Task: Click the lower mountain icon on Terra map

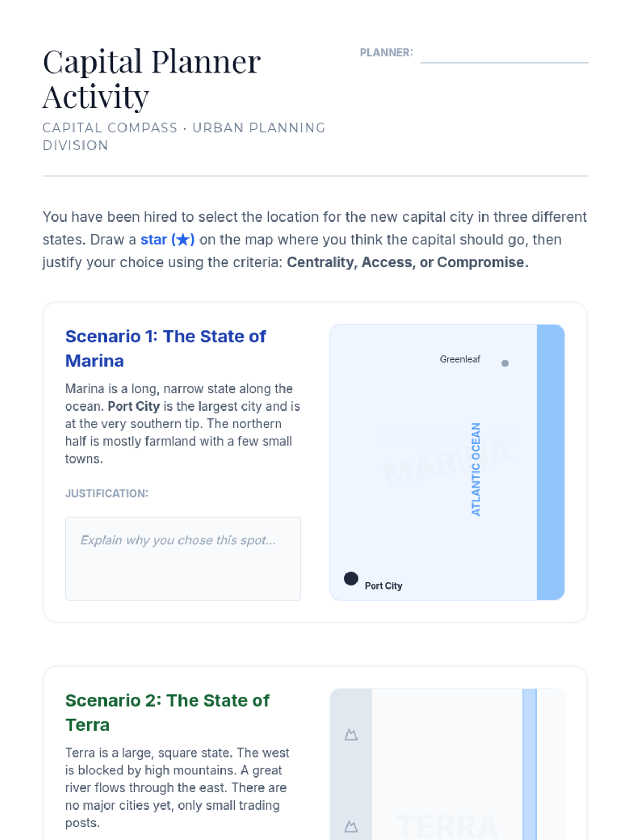Action: coord(351,826)
